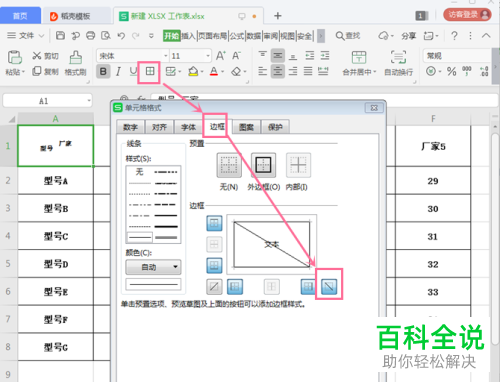This screenshot has height=382, width=500.
Task: Increase font size with A+ icon
Action: [221, 56]
